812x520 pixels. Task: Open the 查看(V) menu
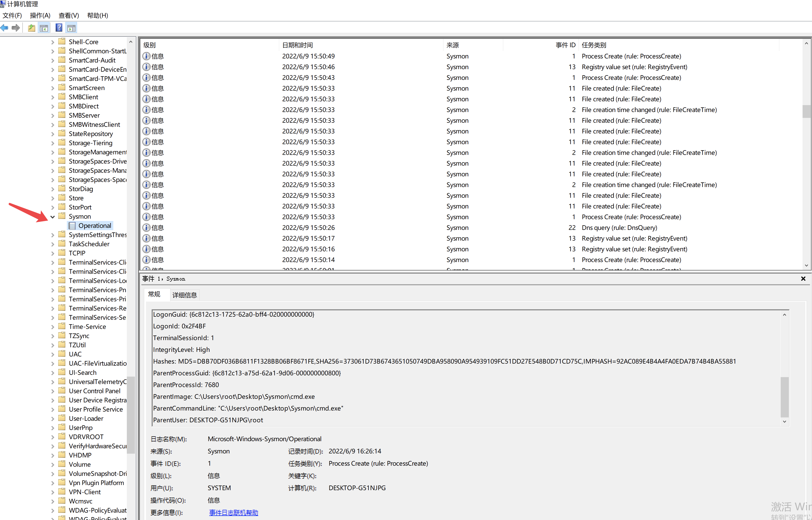[x=69, y=16]
